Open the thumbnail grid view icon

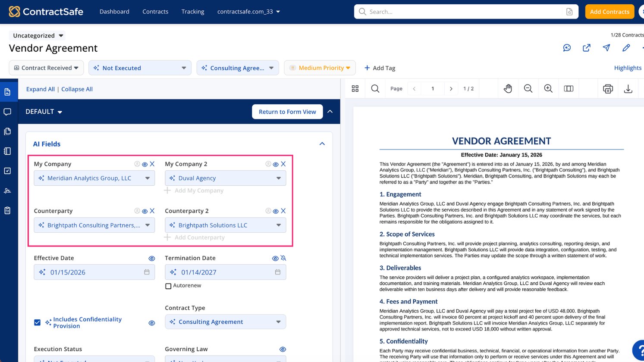coord(355,88)
